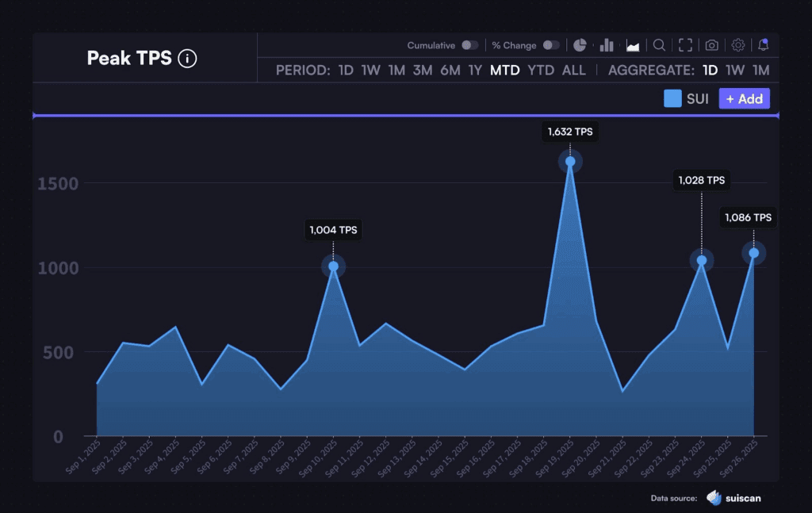The image size is (812, 513).
Task: Set period to 1W
Action: pos(371,70)
